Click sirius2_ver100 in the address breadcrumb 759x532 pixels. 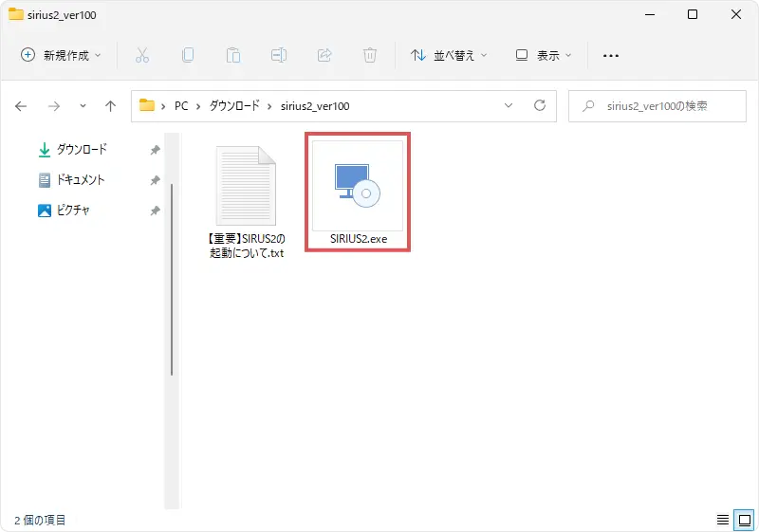tap(315, 106)
